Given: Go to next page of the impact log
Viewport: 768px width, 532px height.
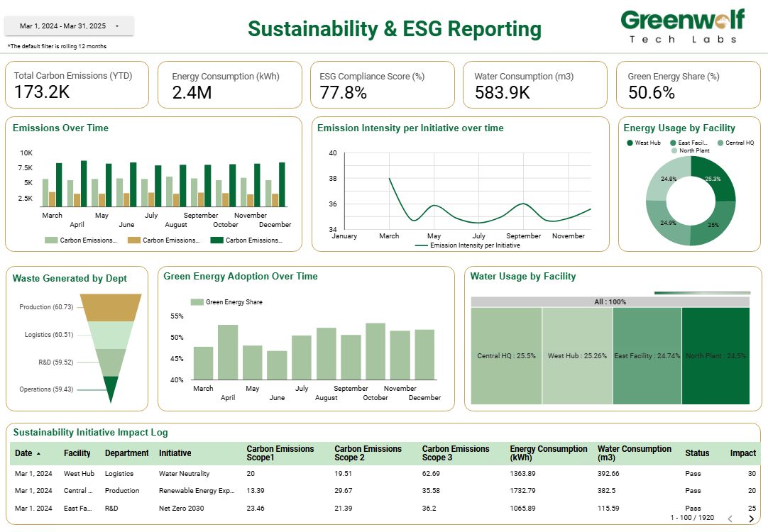Looking at the screenshot, I should (x=752, y=519).
